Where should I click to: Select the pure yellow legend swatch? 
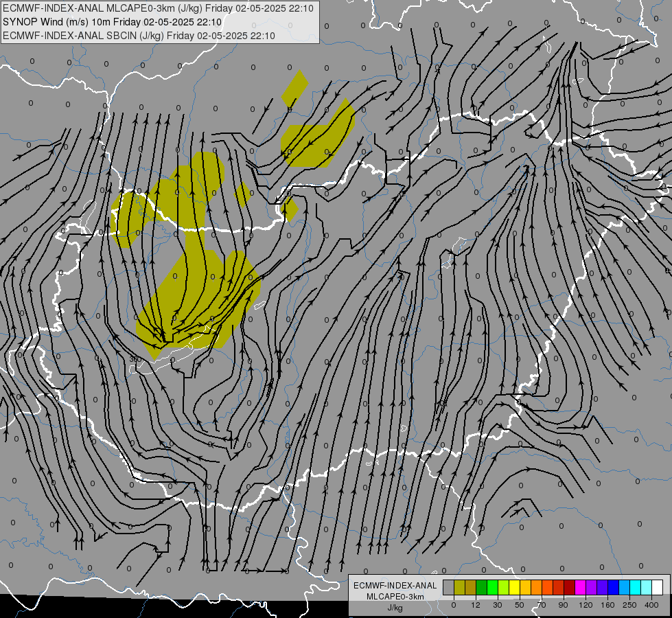pyautogui.click(x=514, y=587)
